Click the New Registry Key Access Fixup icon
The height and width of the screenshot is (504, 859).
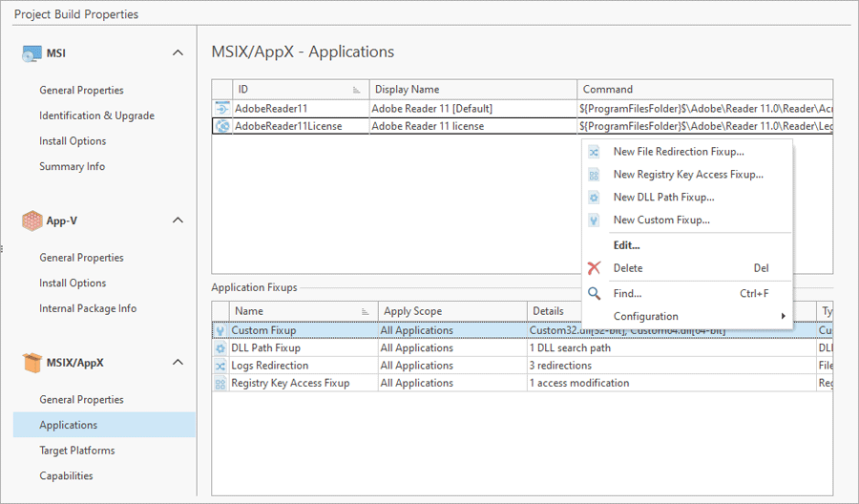[594, 175]
